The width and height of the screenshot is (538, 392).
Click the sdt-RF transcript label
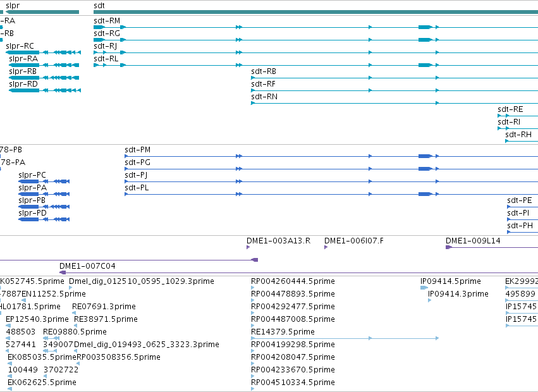tap(263, 84)
